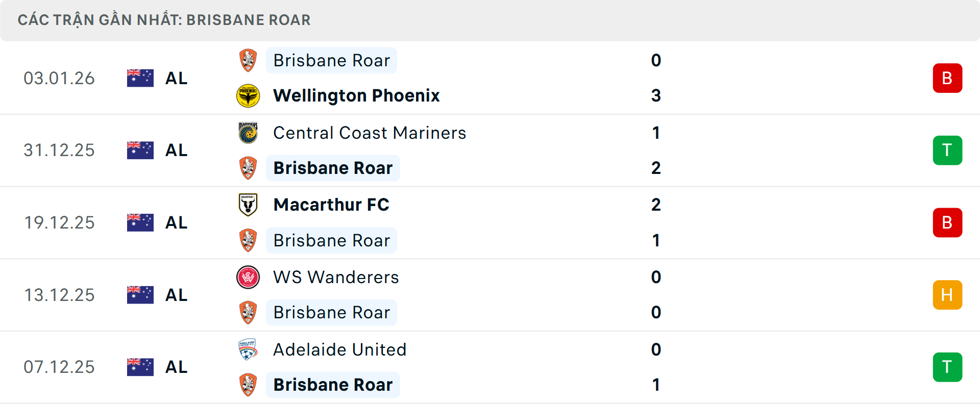Click the WS Wanderers crest icon
The width and height of the screenshot is (980, 404).
click(x=248, y=277)
